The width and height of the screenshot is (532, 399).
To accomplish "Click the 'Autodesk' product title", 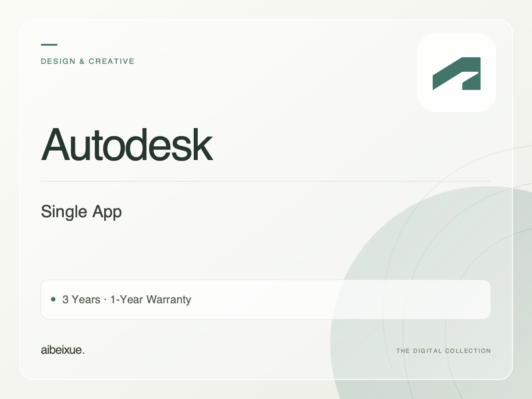I will pyautogui.click(x=127, y=145).
